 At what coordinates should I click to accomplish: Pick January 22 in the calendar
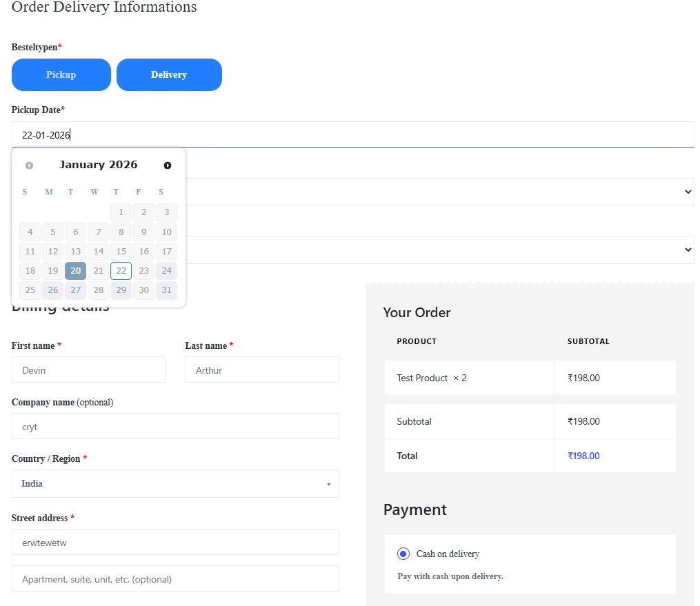click(x=121, y=271)
